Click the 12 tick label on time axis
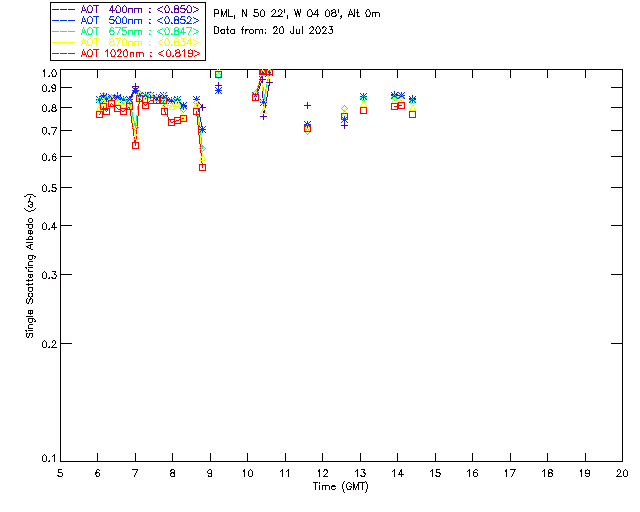Screen dimensions: 640x512 pos(323,473)
